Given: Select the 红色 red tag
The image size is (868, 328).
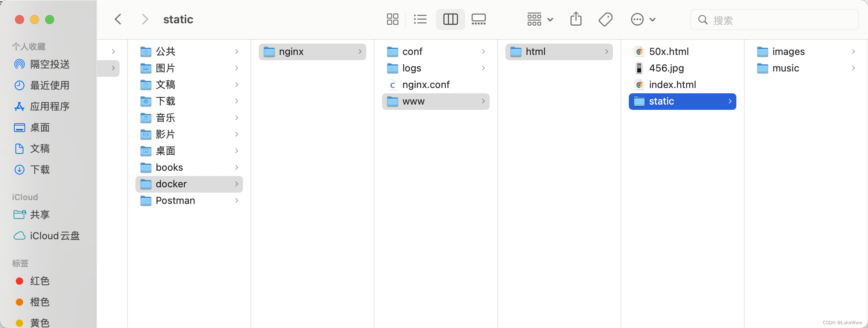Looking at the screenshot, I should point(33,281).
